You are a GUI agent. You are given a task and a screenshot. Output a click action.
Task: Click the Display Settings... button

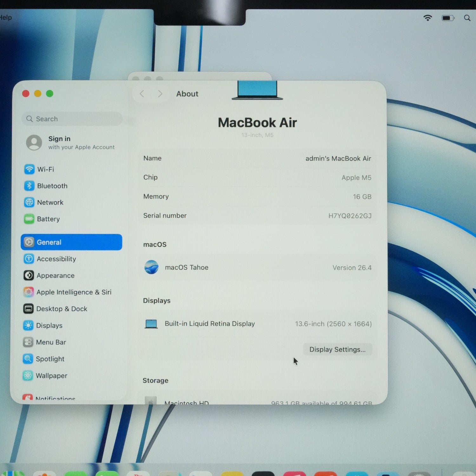[337, 349]
